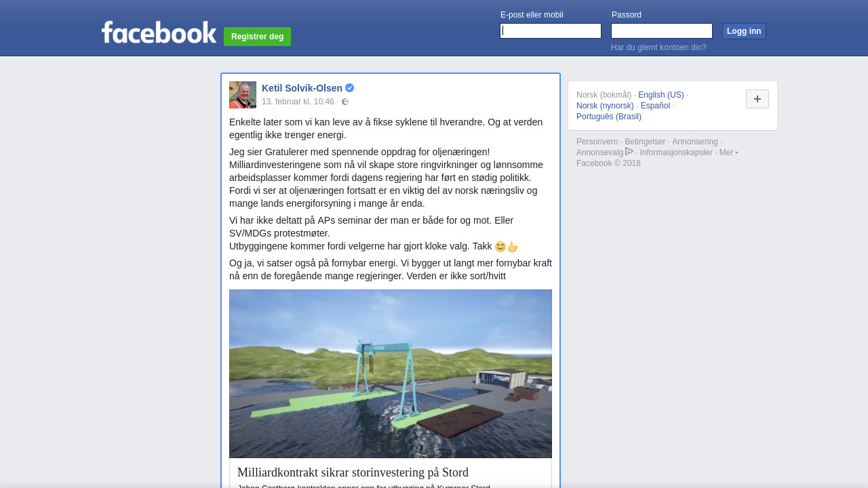The width and height of the screenshot is (868, 488).
Task: Switch language to Norsk (nynorsk)
Action: (x=605, y=106)
